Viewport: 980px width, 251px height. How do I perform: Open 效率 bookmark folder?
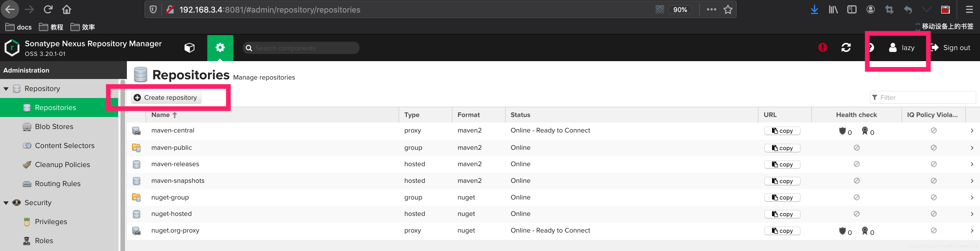pos(82,27)
